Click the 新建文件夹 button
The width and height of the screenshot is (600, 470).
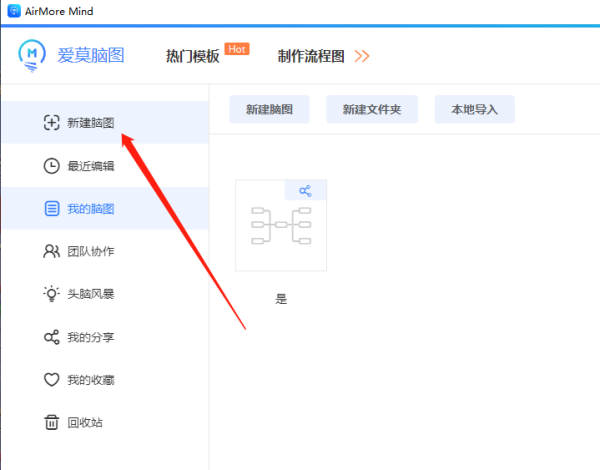pos(372,109)
